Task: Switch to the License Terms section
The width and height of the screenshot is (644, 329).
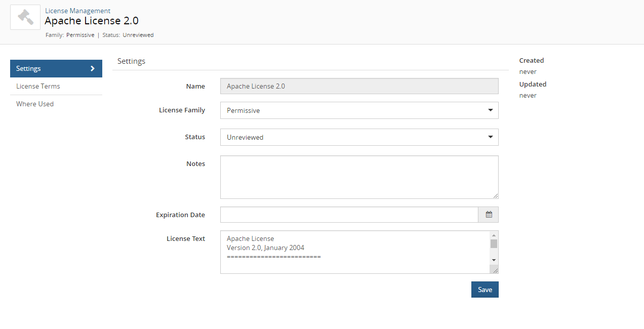Action: (38, 87)
